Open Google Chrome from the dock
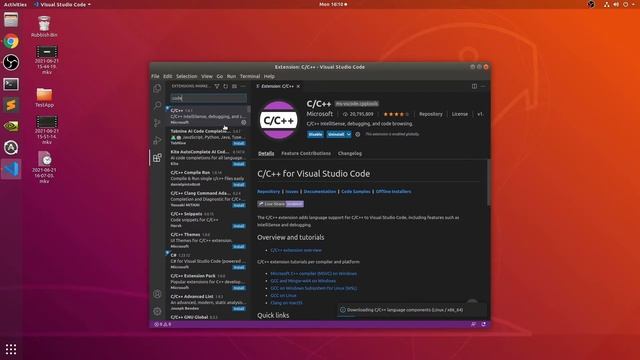The image size is (640, 360). pos(11,41)
